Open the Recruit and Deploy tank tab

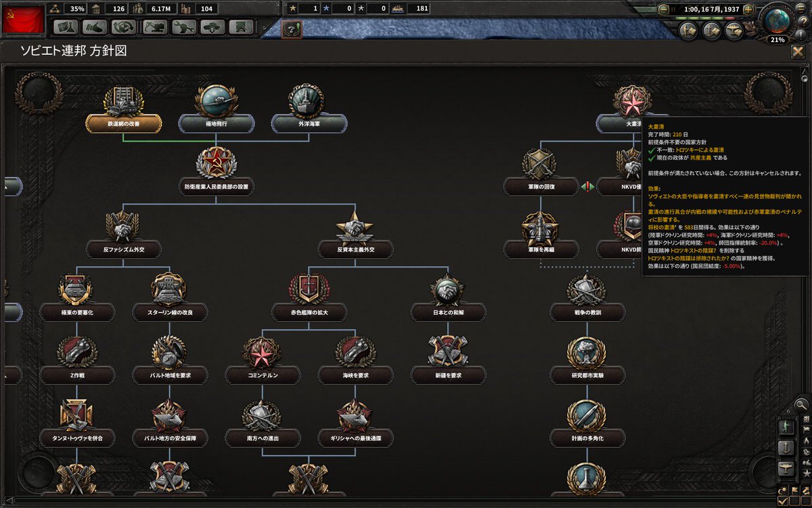coord(212,28)
